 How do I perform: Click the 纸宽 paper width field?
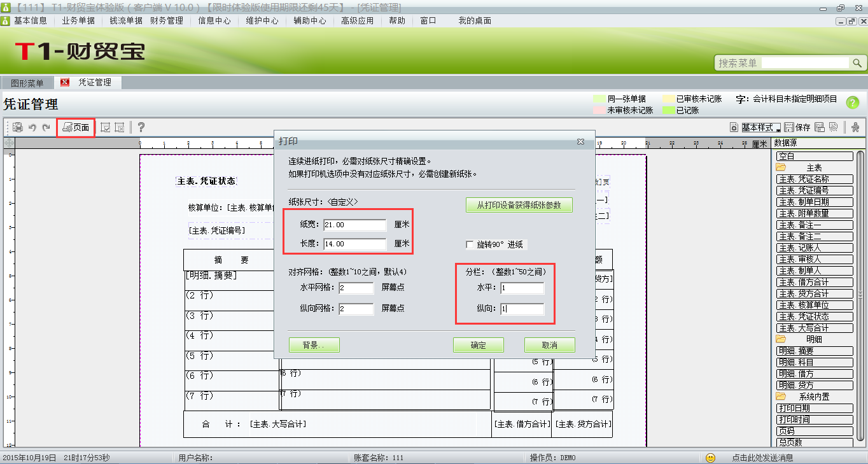354,225
